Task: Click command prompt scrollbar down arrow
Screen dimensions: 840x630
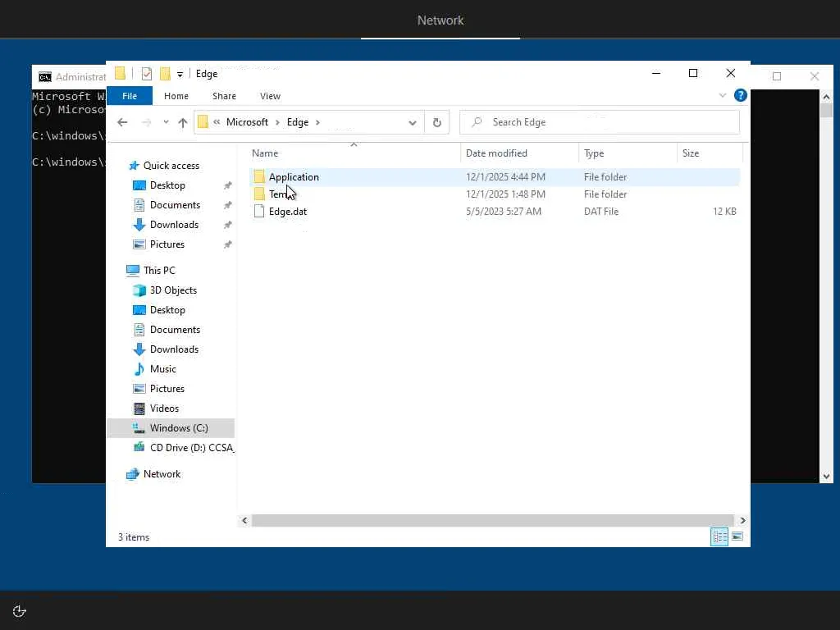Action: [x=826, y=477]
